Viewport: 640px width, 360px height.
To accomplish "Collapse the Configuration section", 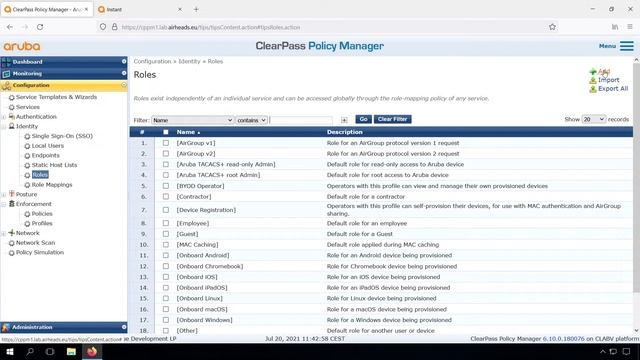I will [x=124, y=85].
